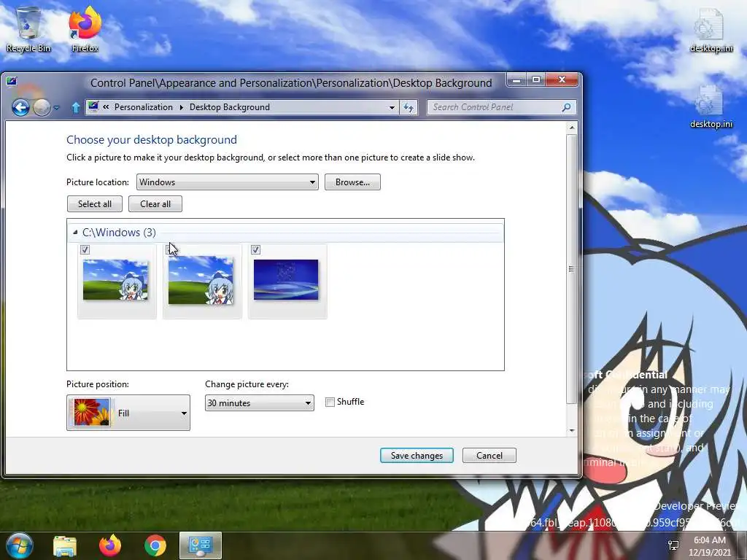The height and width of the screenshot is (560, 747).
Task: Click the Browse... button
Action: pos(352,182)
